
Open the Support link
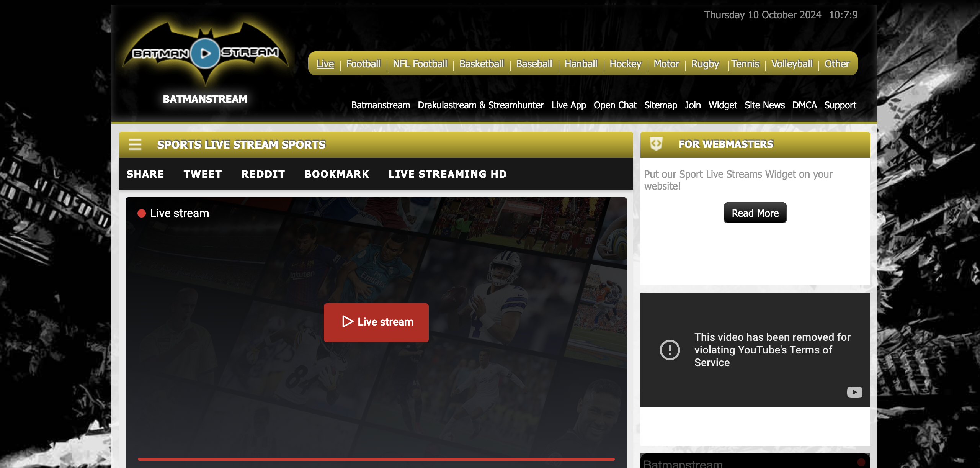(840, 105)
